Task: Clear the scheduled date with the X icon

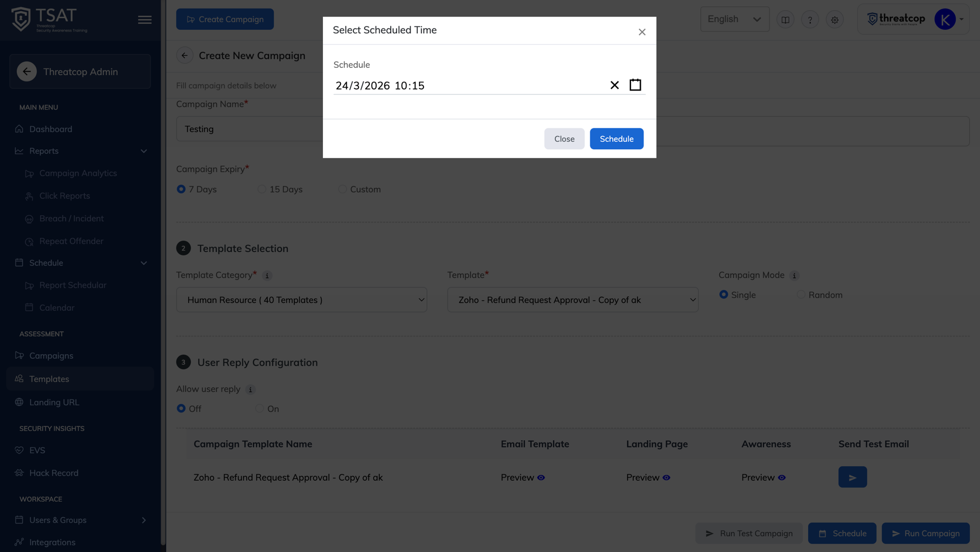Action: pos(614,85)
